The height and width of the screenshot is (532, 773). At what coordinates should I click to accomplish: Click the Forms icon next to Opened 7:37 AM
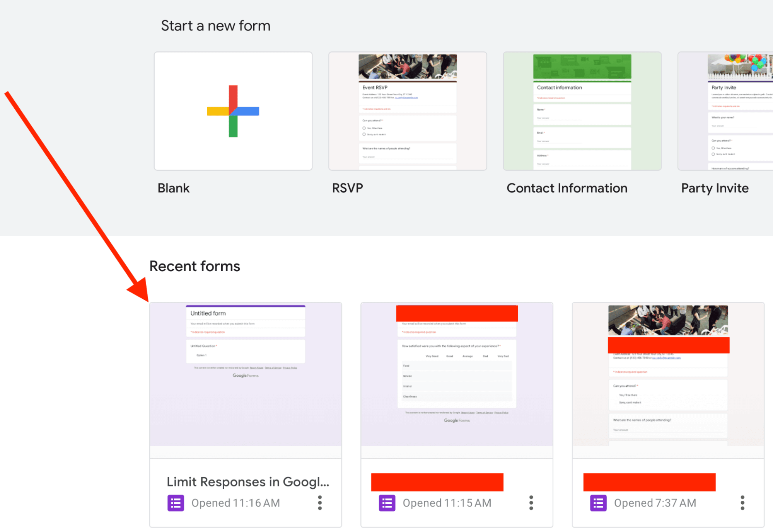point(598,503)
